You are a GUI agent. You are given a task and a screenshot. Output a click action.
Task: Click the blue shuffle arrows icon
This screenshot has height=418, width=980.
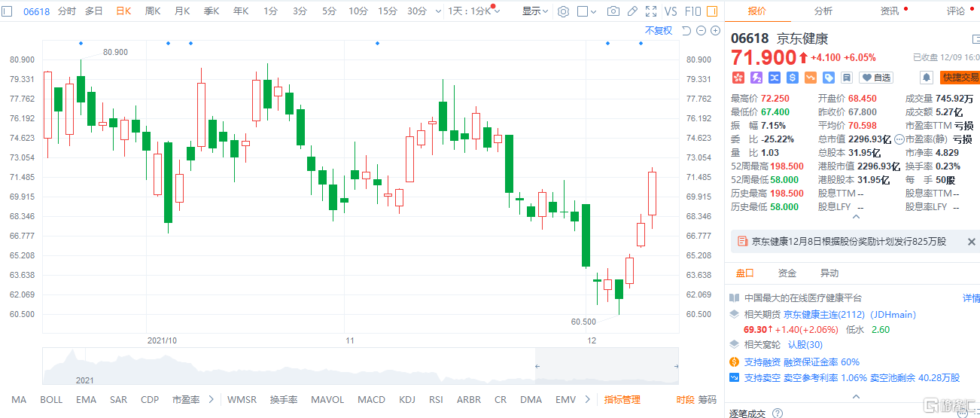[x=774, y=78]
